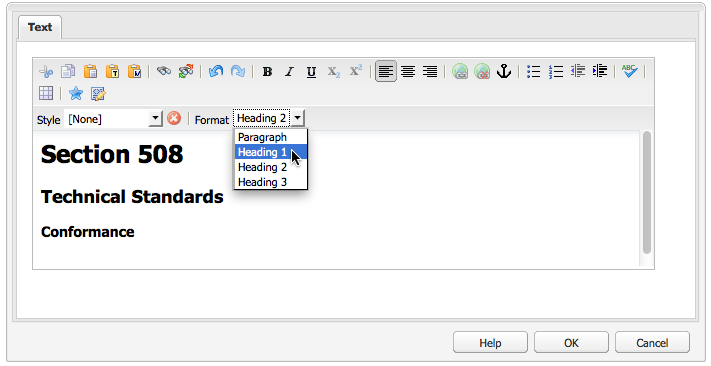Remove style with red X icon

174,119
